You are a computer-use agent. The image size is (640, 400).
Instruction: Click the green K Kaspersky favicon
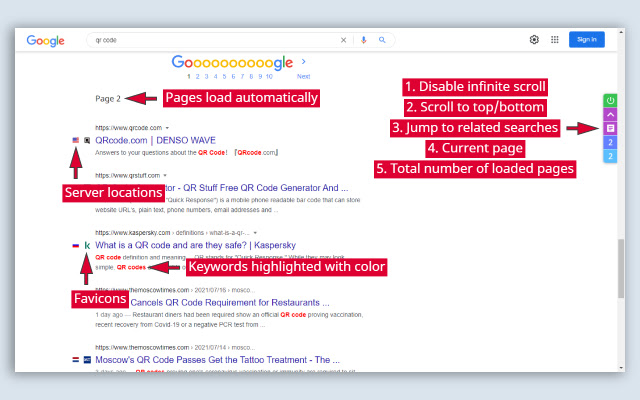[87, 245]
